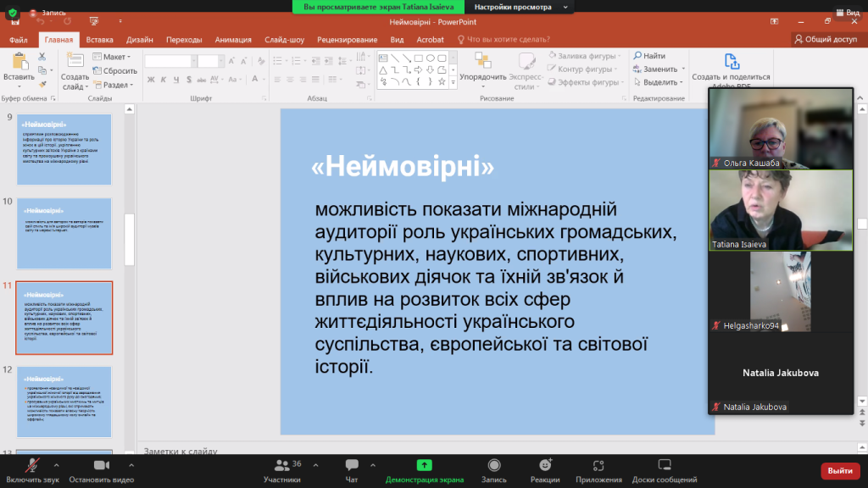Click the Сбросить reset button
This screenshot has height=488, width=868.
click(x=114, y=71)
